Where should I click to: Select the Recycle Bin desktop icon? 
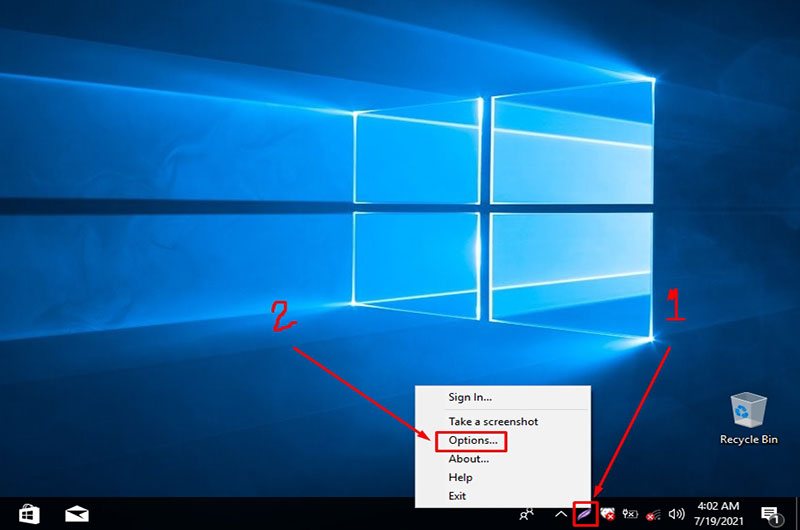pyautogui.click(x=748, y=418)
